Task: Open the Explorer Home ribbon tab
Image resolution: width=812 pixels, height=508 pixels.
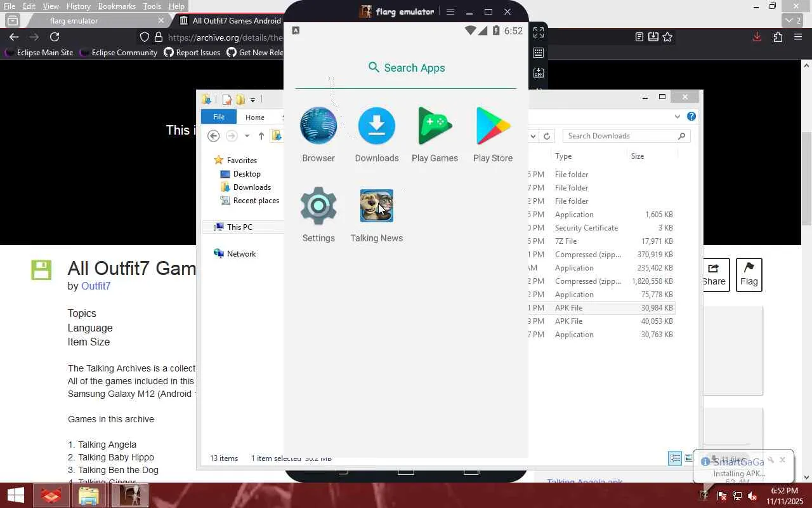Action: pos(255,117)
